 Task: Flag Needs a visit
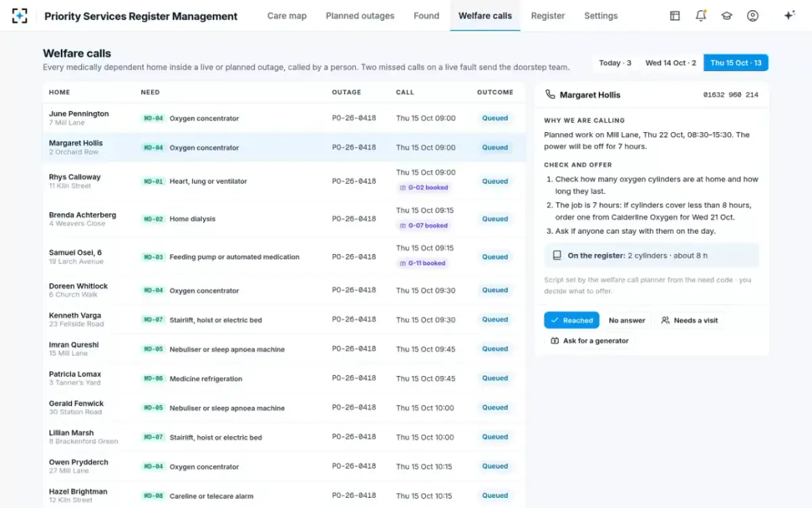pos(690,320)
